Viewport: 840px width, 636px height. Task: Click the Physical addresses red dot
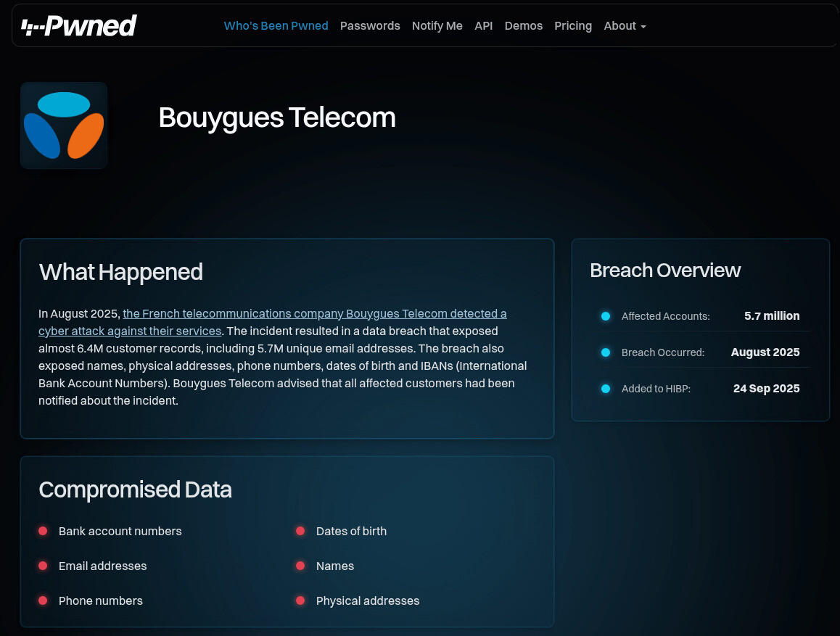(x=300, y=600)
